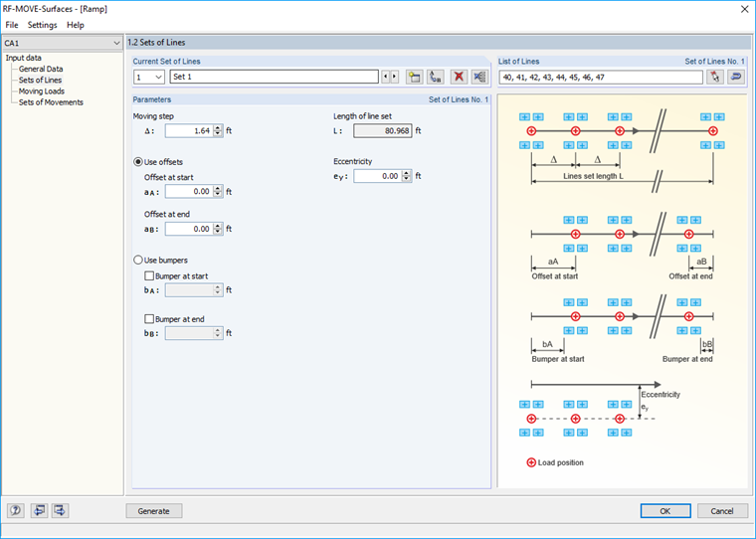Select General Data in the tree
Image resolution: width=756 pixels, height=539 pixels.
41,69
